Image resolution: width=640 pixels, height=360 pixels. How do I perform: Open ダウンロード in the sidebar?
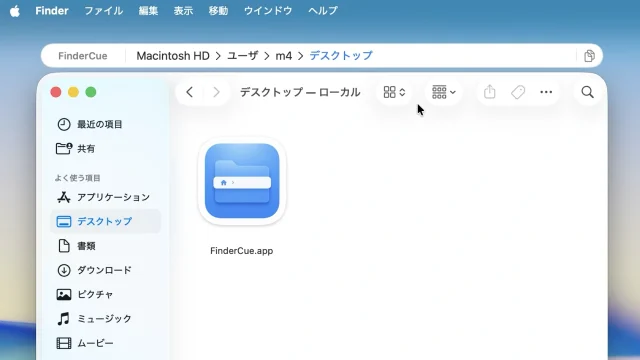(105, 270)
